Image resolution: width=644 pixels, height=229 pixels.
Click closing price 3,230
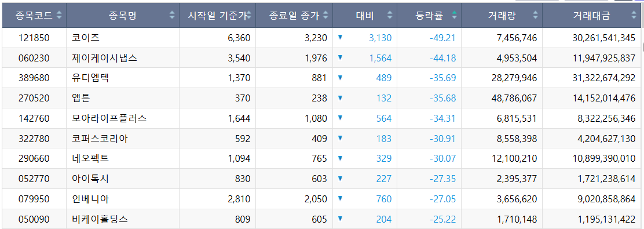pyautogui.click(x=316, y=38)
